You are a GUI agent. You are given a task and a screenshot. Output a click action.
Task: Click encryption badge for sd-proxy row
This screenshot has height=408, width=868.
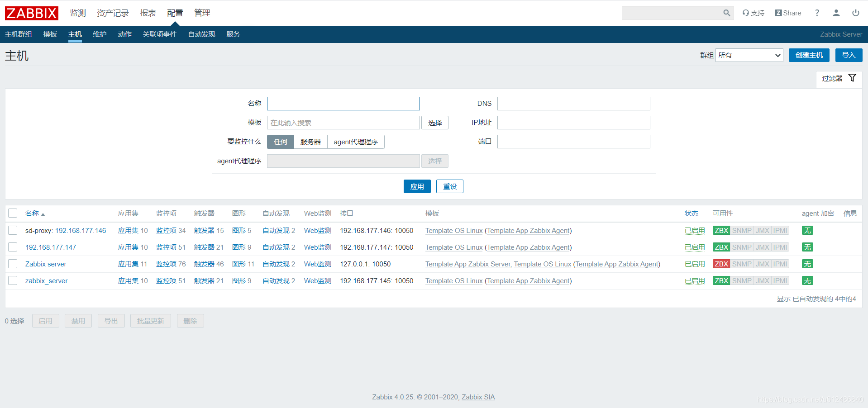[x=807, y=231]
